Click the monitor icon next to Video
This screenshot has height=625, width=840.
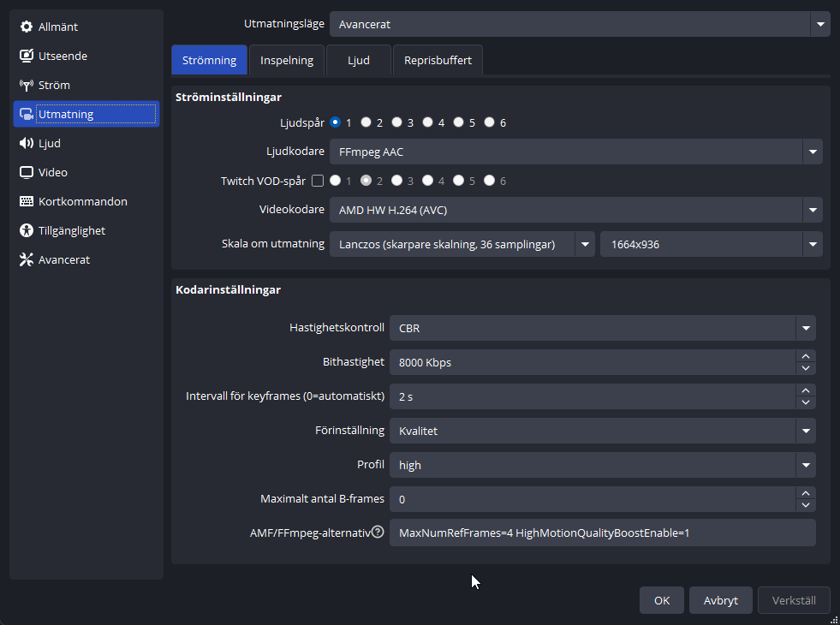click(27, 173)
